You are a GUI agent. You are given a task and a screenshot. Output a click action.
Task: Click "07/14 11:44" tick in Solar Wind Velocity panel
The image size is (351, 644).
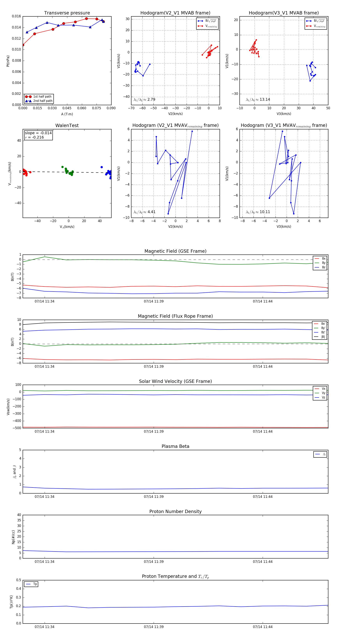pyautogui.click(x=262, y=431)
